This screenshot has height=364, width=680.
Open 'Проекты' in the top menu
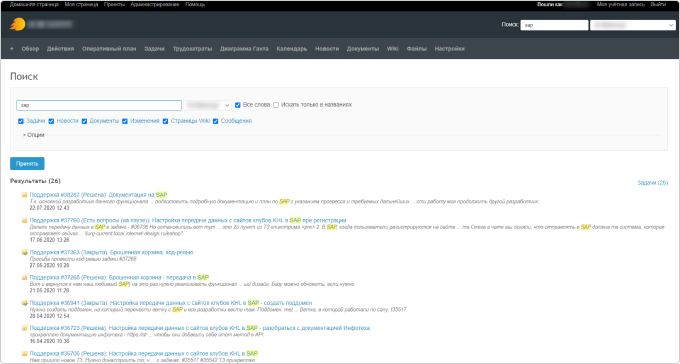pos(114,4)
